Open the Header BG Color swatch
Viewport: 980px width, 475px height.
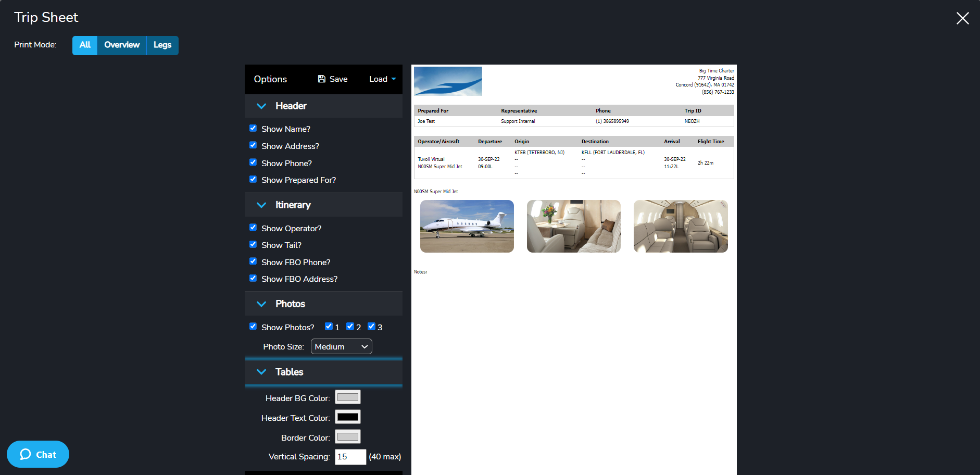(x=347, y=397)
